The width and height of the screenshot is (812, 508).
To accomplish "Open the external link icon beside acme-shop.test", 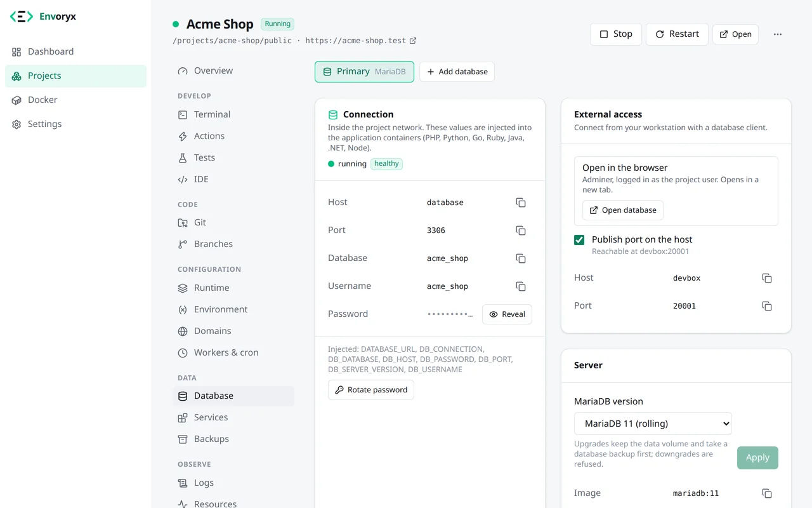I will coord(413,41).
